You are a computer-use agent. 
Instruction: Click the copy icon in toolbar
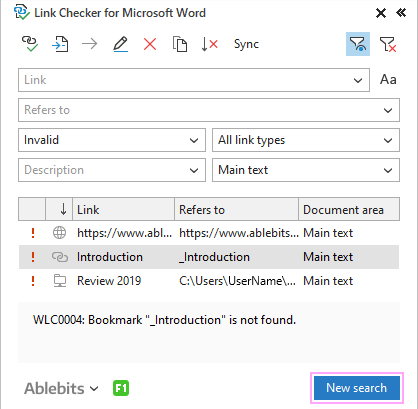[x=180, y=44]
